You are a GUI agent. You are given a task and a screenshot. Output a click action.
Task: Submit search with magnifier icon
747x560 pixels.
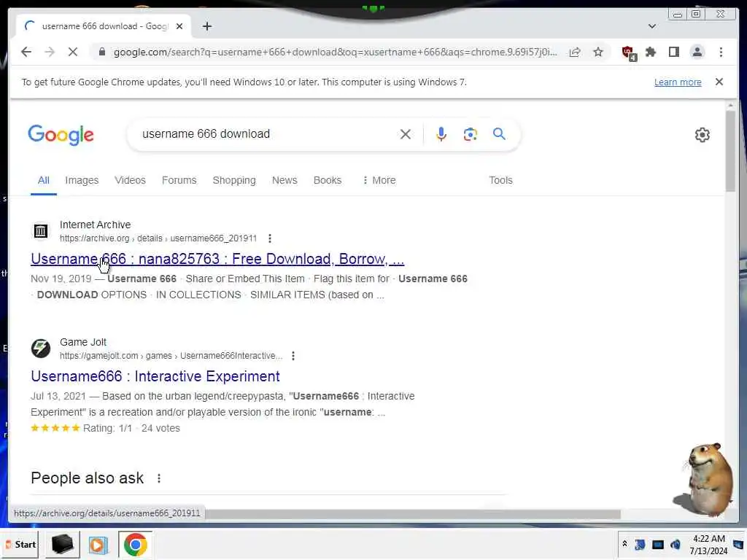click(499, 134)
